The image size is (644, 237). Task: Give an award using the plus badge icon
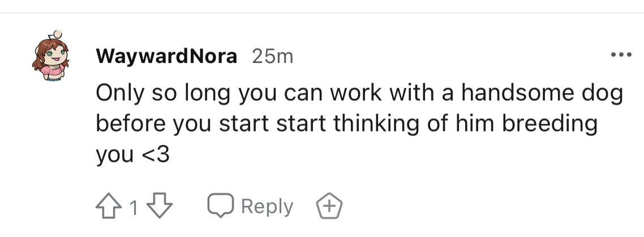329,206
